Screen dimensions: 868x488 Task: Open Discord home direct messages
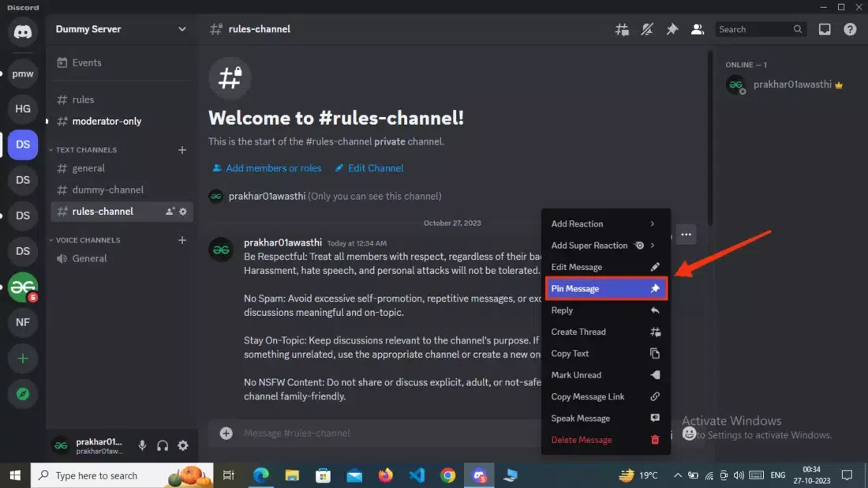pyautogui.click(x=23, y=32)
